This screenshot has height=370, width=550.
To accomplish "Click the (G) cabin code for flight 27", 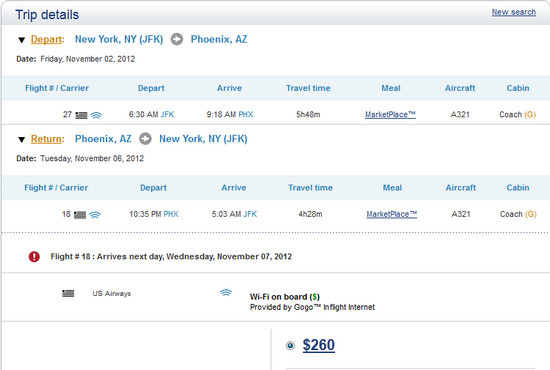I will [x=530, y=115].
